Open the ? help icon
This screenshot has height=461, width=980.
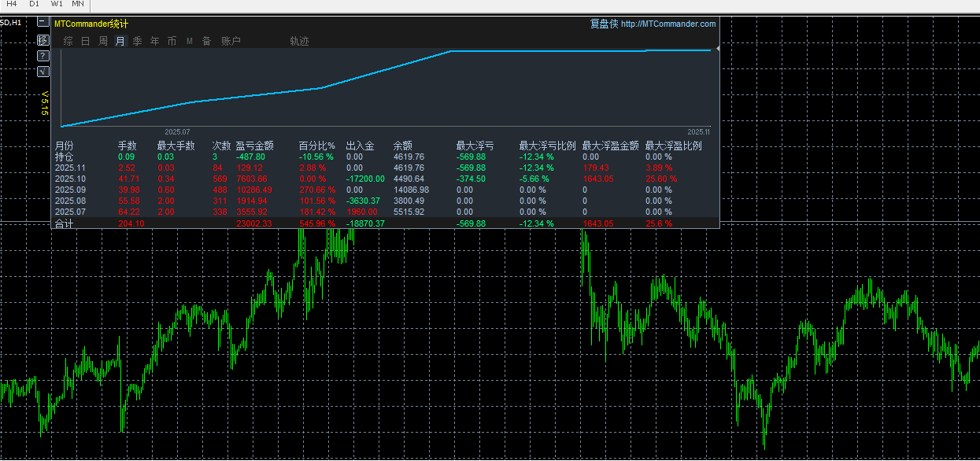pos(43,56)
